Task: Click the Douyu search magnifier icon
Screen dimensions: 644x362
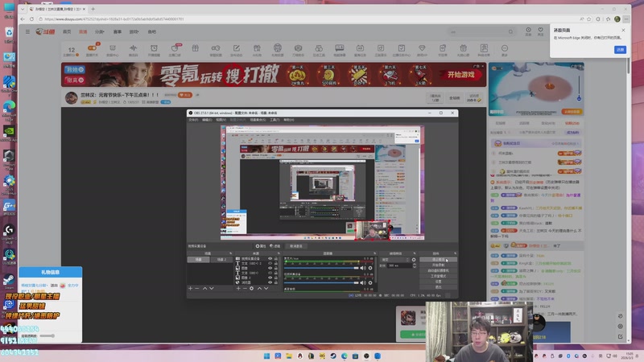Action: pyautogui.click(x=510, y=31)
